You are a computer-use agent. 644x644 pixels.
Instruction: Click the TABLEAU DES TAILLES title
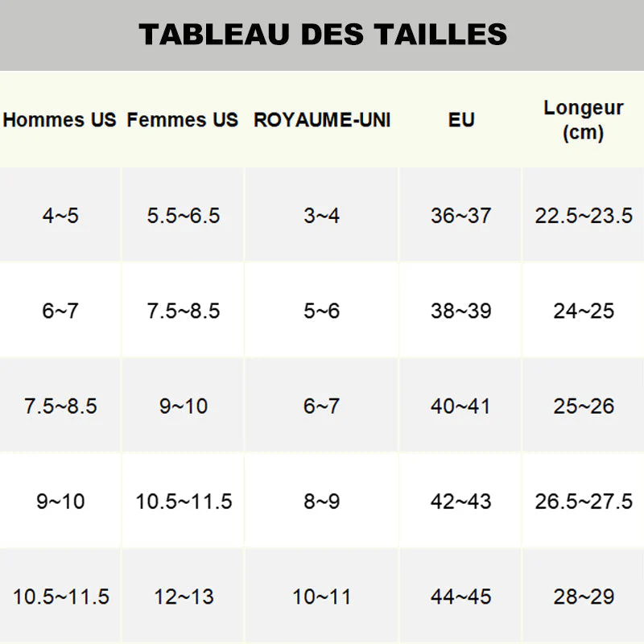322,35
